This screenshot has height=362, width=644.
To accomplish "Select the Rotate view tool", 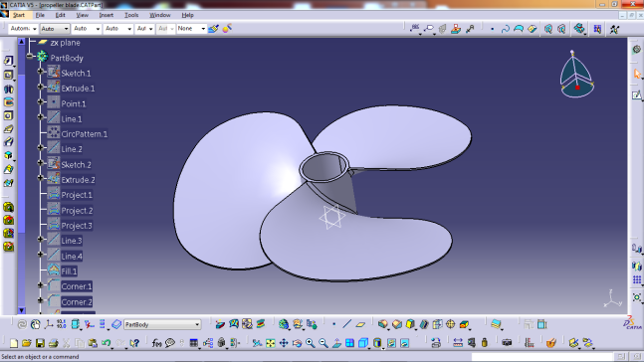I will click(x=297, y=343).
